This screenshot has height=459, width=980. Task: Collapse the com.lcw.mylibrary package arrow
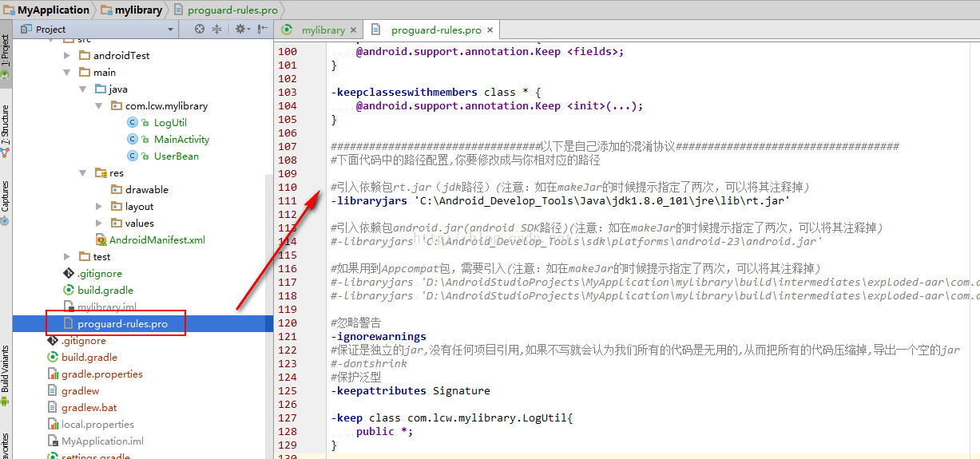[x=99, y=106]
